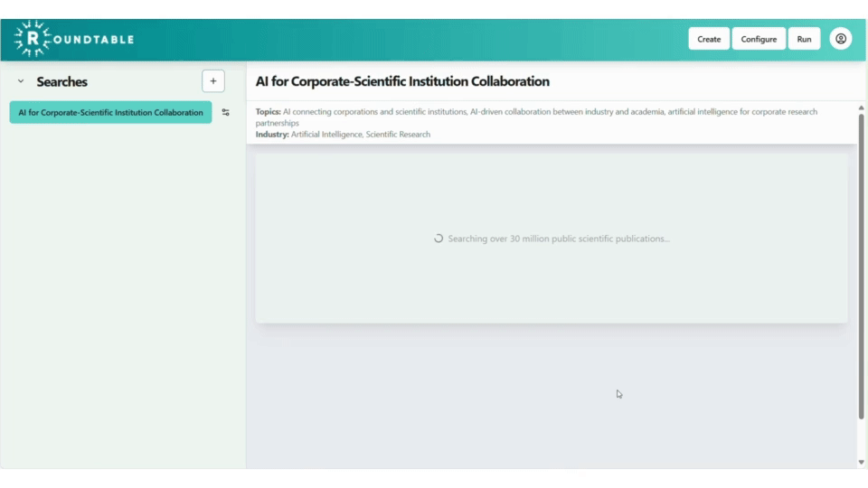Select the AI for Corporate-Scientific search item
The image size is (868, 488).
point(110,113)
